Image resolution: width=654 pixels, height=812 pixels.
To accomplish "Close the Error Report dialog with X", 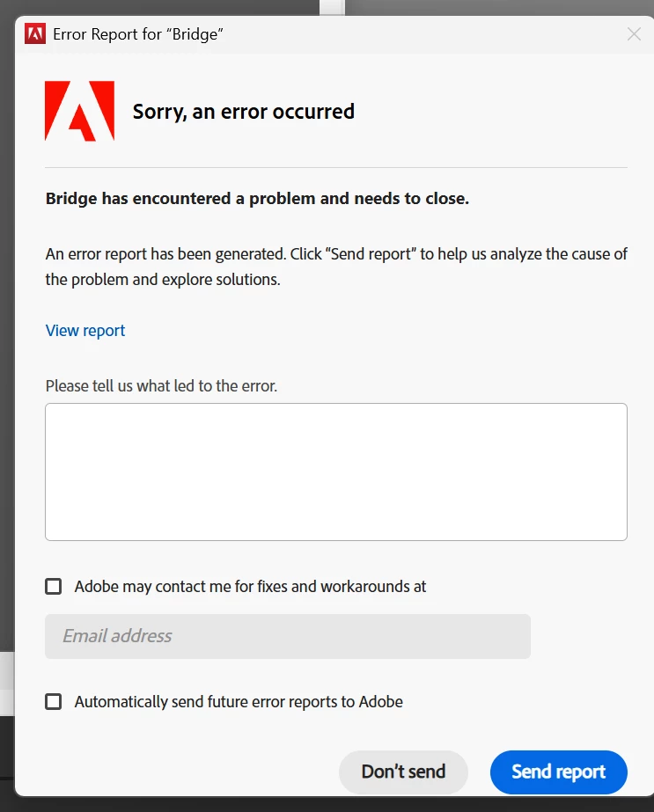I will (x=634, y=34).
